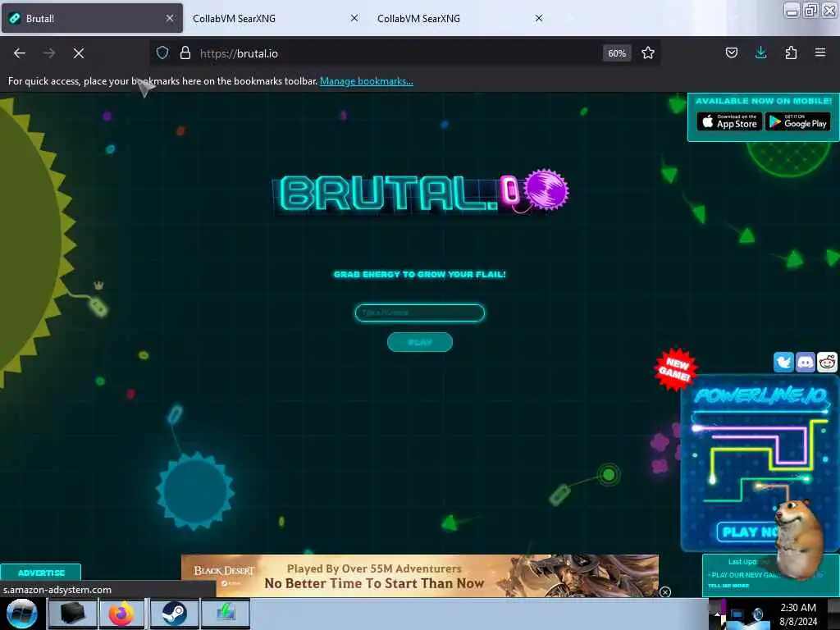Bookmark this page with the star icon
840x630 pixels.
coord(648,53)
